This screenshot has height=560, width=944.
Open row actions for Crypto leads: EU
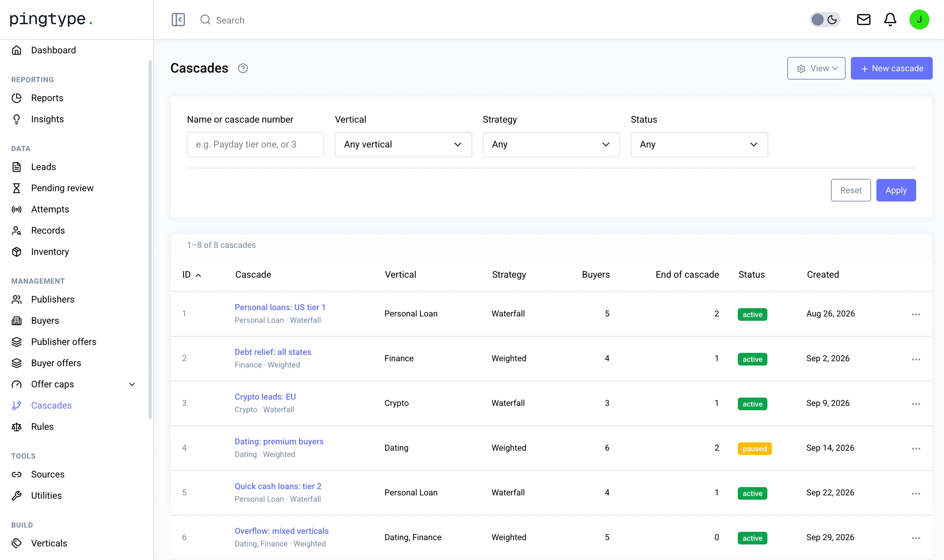point(916,404)
